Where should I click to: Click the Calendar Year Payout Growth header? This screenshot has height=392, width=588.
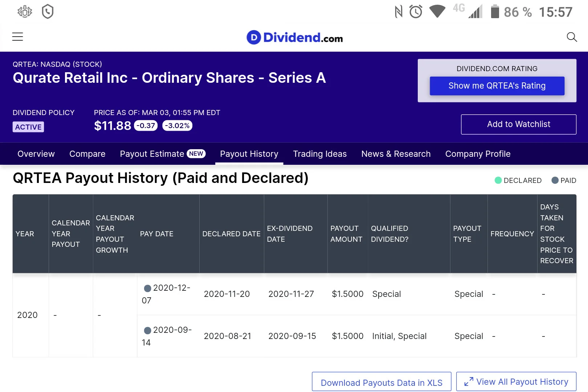[x=115, y=234]
